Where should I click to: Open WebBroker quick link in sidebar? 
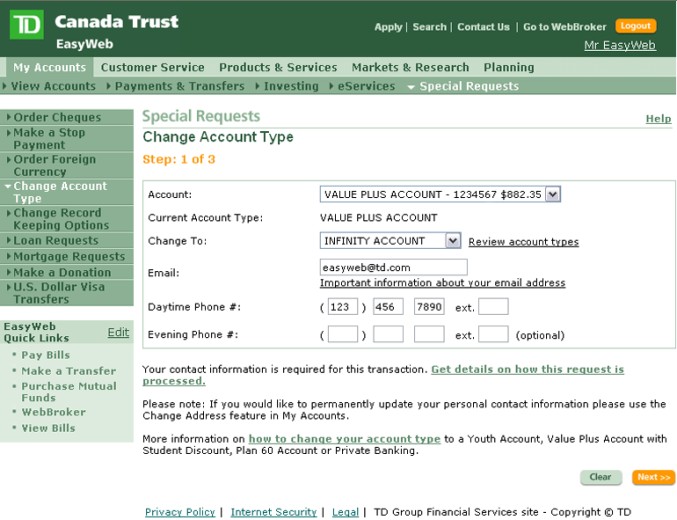coord(54,412)
